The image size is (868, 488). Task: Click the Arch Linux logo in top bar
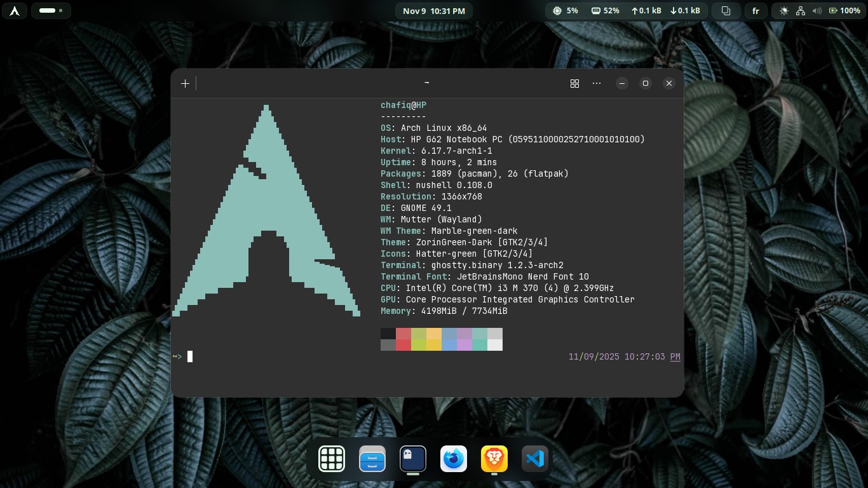[15, 11]
